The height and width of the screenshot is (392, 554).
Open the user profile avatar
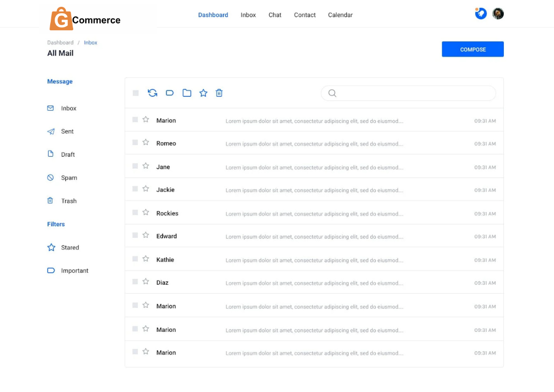[498, 14]
